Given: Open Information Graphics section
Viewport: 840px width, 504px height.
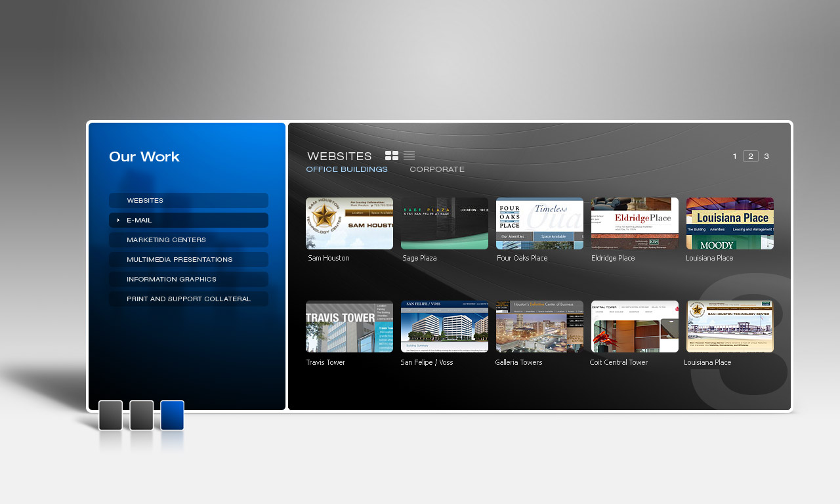Looking at the screenshot, I should pos(189,279).
